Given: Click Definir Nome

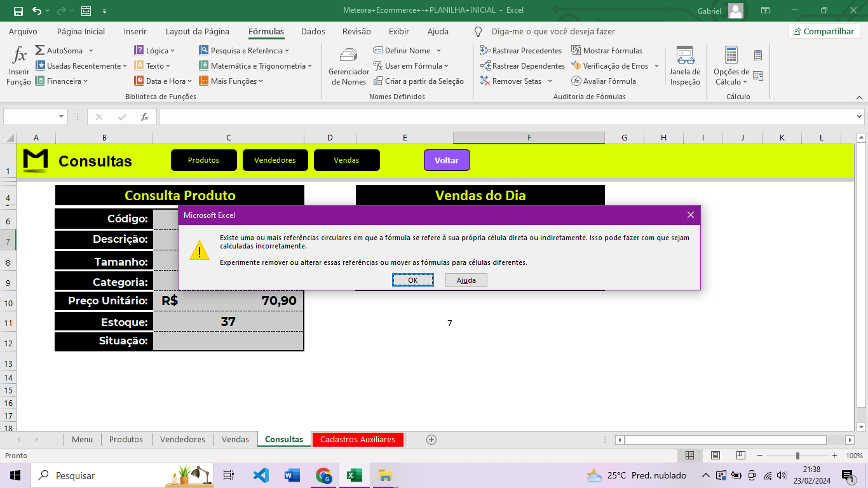Looking at the screenshot, I should (x=402, y=51).
